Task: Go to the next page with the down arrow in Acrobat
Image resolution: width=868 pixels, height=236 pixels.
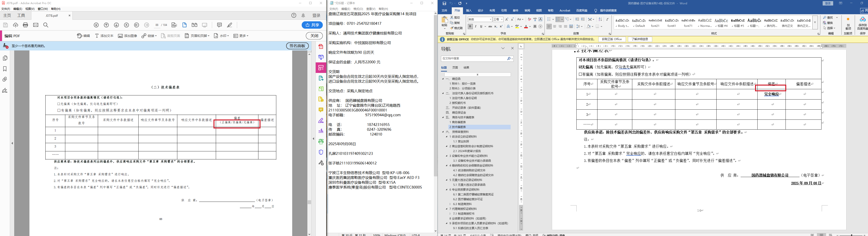Action: tap(116, 25)
